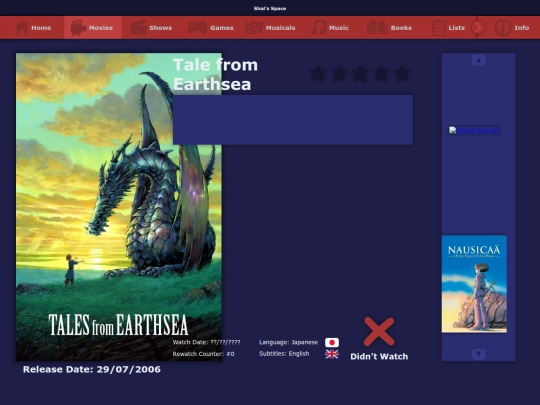Click the Books icon
The image size is (540, 405).
377,28
